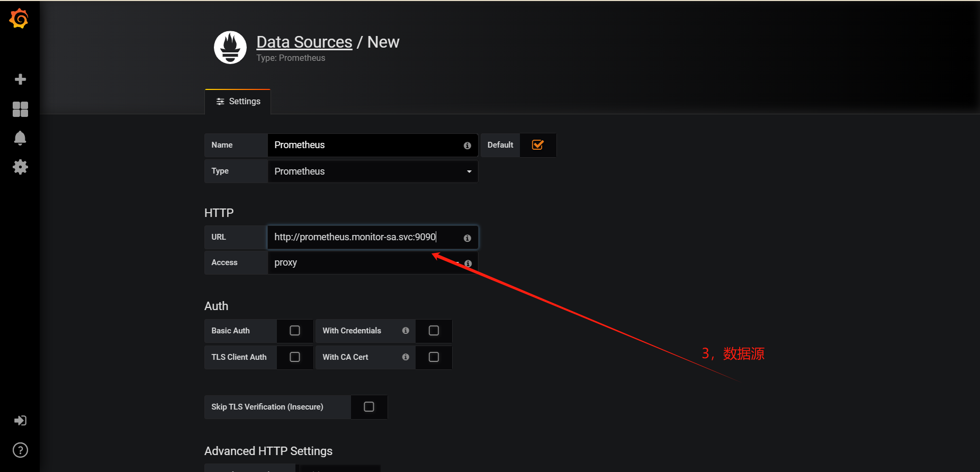Open the Help question mark icon
The width and height of the screenshot is (980, 472).
coord(20,450)
